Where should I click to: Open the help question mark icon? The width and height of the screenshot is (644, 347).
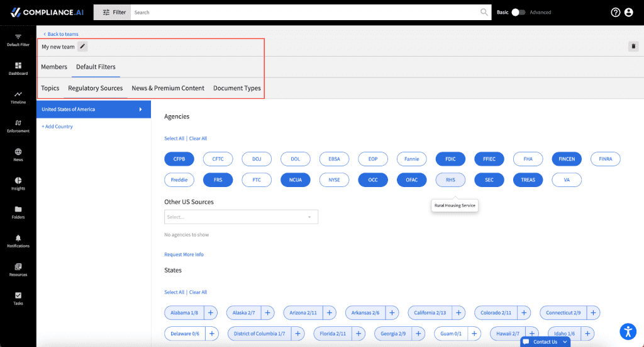pyautogui.click(x=615, y=13)
